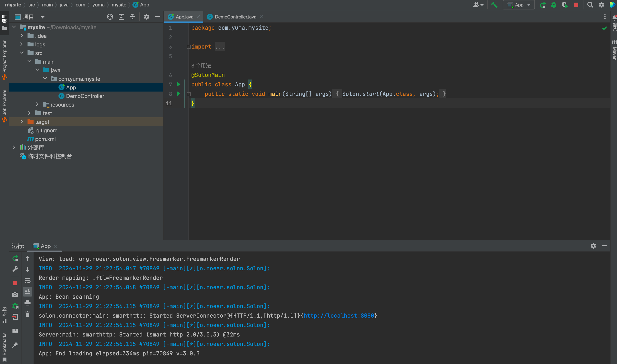Open pom.xml in the project tree
This screenshot has height=364, width=617.
pos(45,139)
